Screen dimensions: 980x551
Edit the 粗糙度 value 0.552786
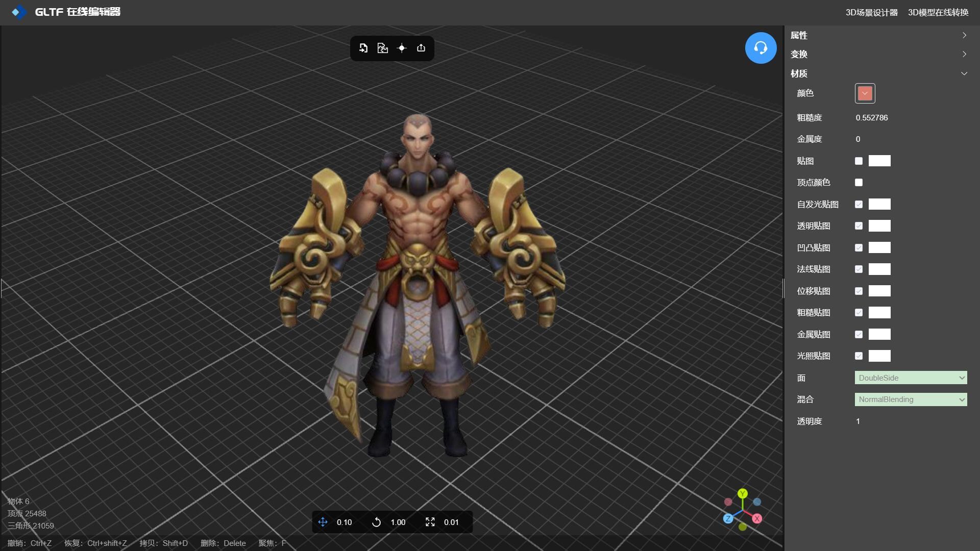872,117
